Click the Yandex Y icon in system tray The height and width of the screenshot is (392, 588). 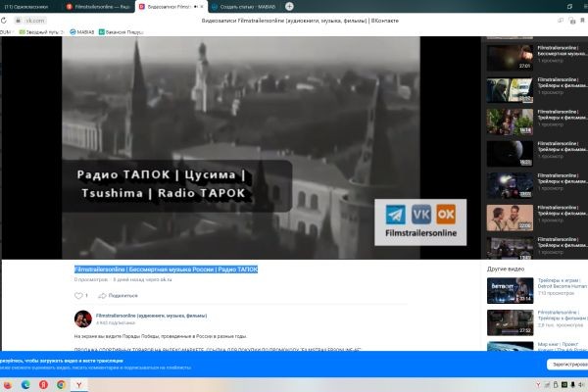[x=538, y=385]
